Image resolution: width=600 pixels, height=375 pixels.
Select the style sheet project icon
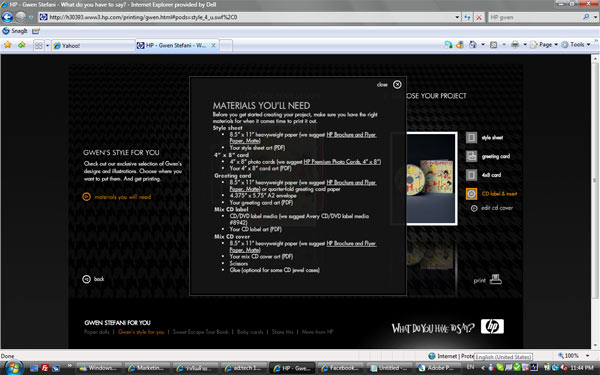(x=471, y=137)
